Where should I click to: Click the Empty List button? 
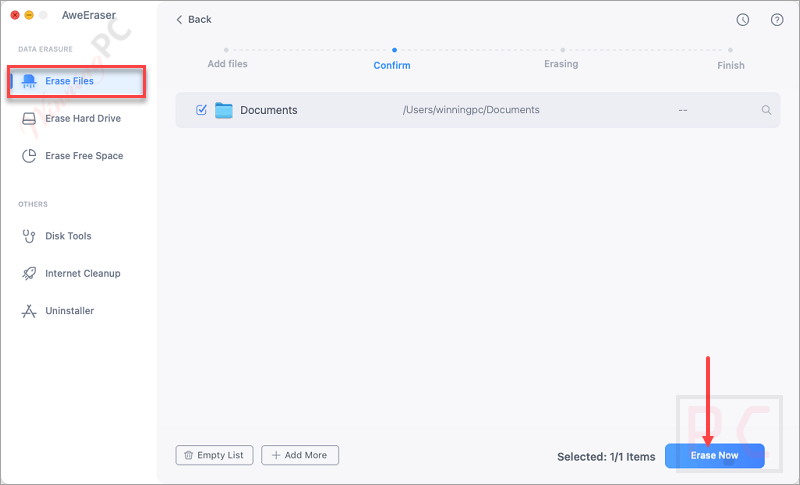[x=214, y=455]
